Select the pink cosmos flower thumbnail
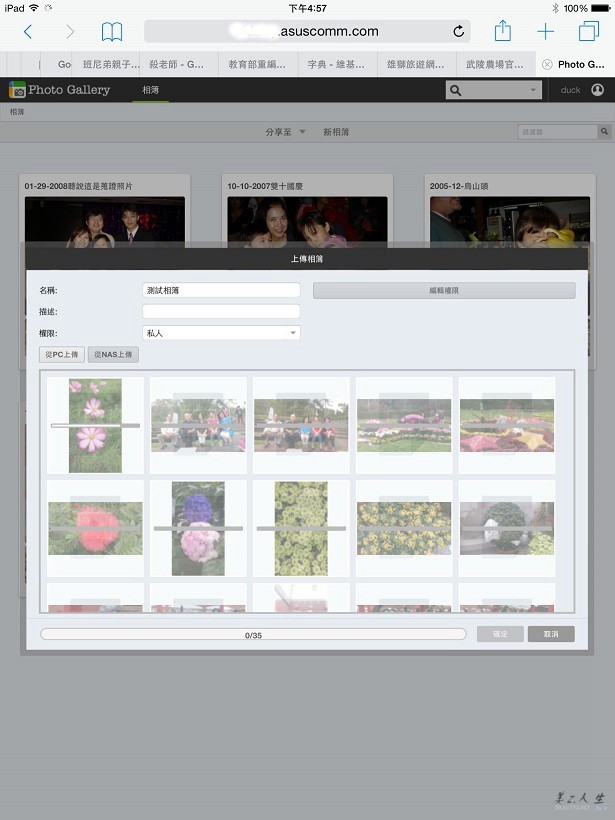 (95, 425)
